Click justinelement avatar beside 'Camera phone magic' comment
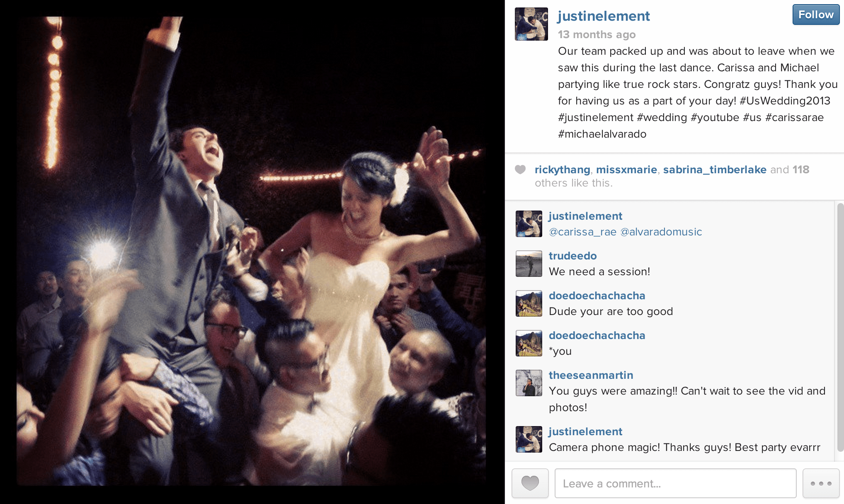Screen dimensions: 844x504 529,439
